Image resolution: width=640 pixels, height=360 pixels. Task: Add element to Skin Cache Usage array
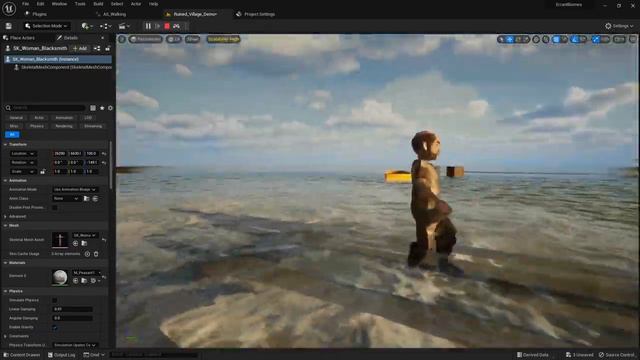click(x=87, y=254)
